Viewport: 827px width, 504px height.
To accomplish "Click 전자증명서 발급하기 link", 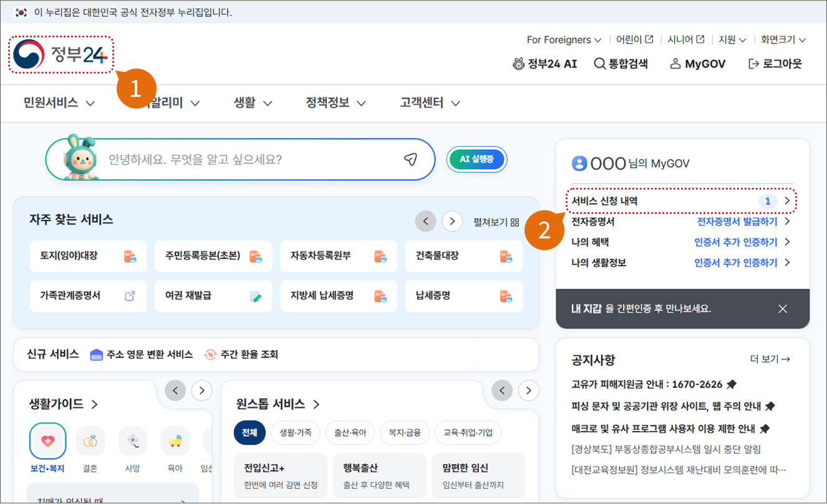I will click(737, 221).
